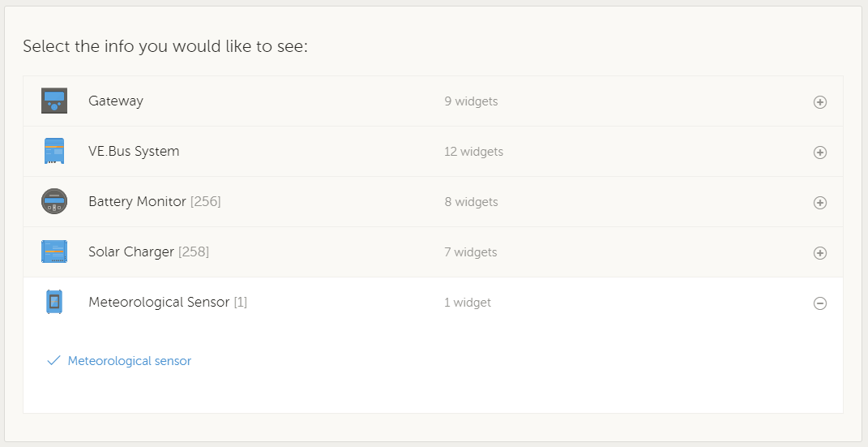The height and width of the screenshot is (447, 868).
Task: Click the blue checkmark beside Meteorological sensor
Action: point(53,361)
